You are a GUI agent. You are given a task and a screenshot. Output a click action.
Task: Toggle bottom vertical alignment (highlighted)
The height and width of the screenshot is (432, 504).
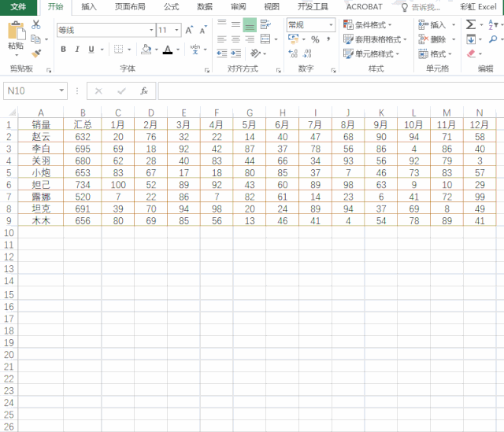[x=250, y=24]
